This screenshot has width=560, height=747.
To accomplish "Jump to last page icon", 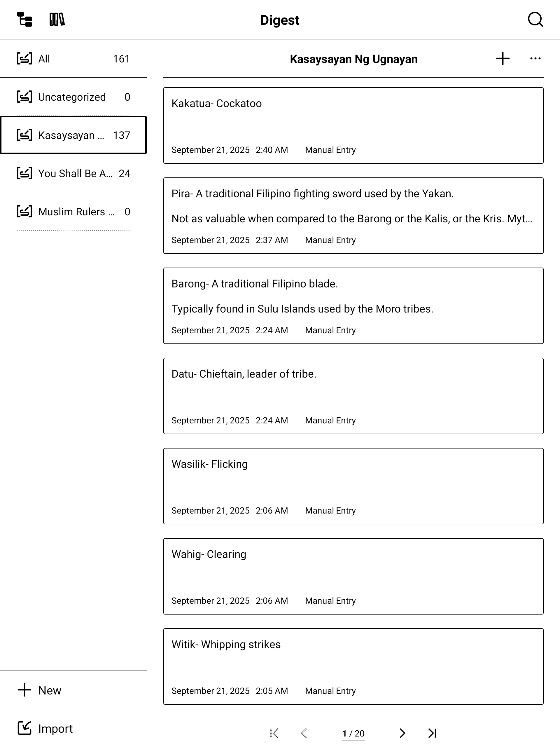I will (433, 733).
